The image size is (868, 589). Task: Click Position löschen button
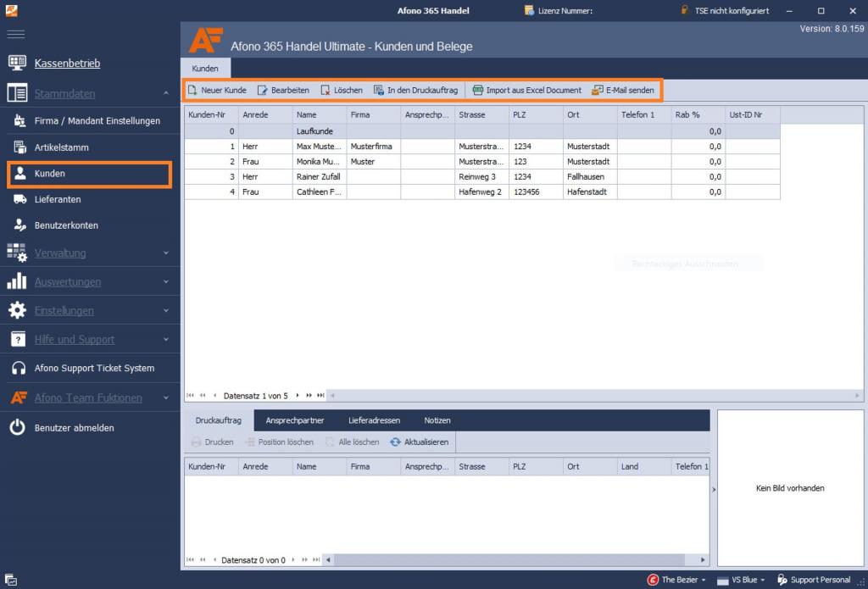coord(279,442)
